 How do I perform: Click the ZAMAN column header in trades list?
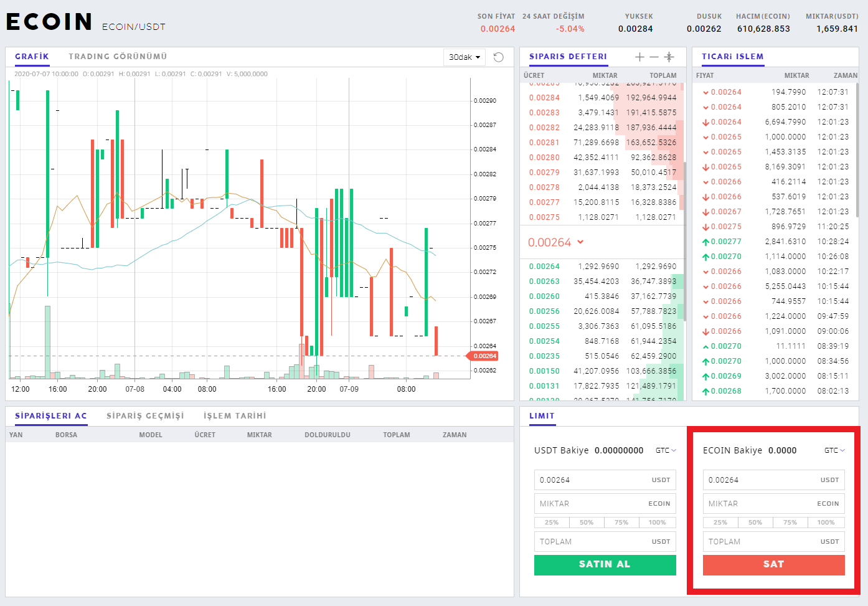(x=846, y=75)
